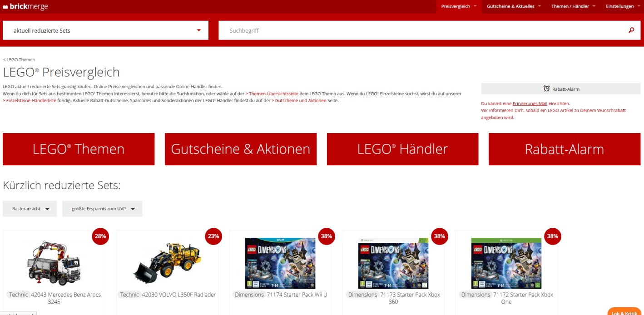Open the Mercedes Benz Arocs product image
Viewport: 644px width, 315px height.
click(x=54, y=263)
